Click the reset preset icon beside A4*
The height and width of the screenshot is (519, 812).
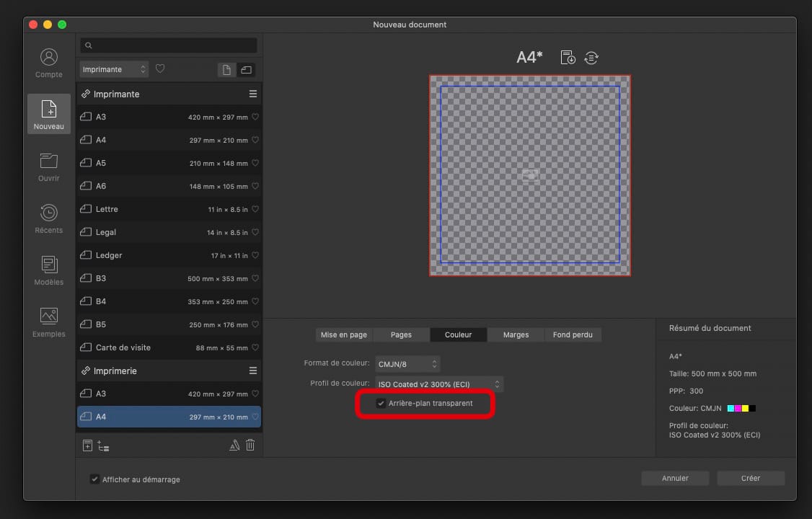[x=591, y=58]
